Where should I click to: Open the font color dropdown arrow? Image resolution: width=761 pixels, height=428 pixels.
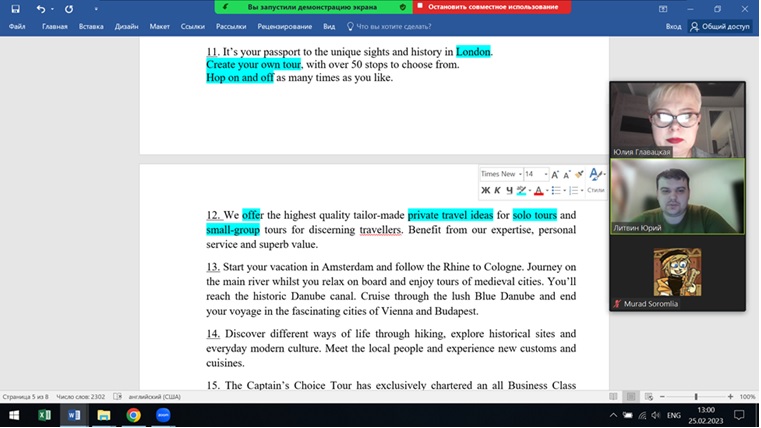pyautogui.click(x=547, y=191)
